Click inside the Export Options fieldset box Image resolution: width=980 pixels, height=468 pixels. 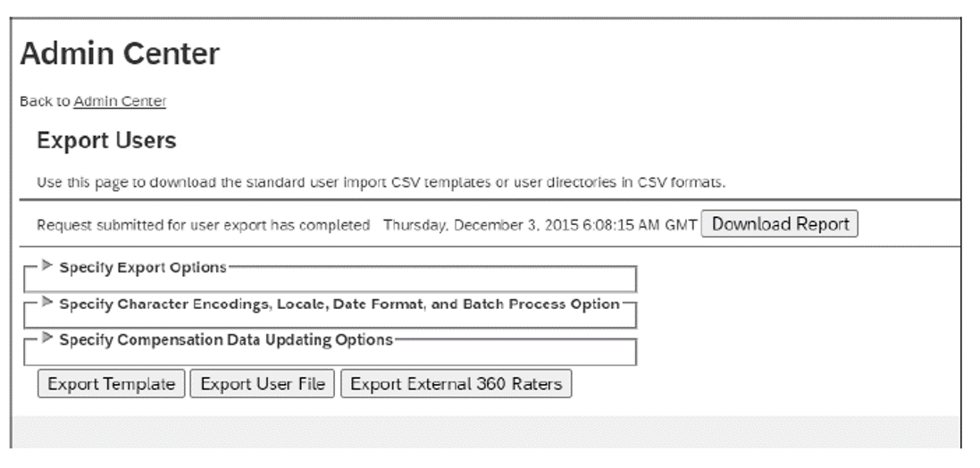[x=331, y=281]
